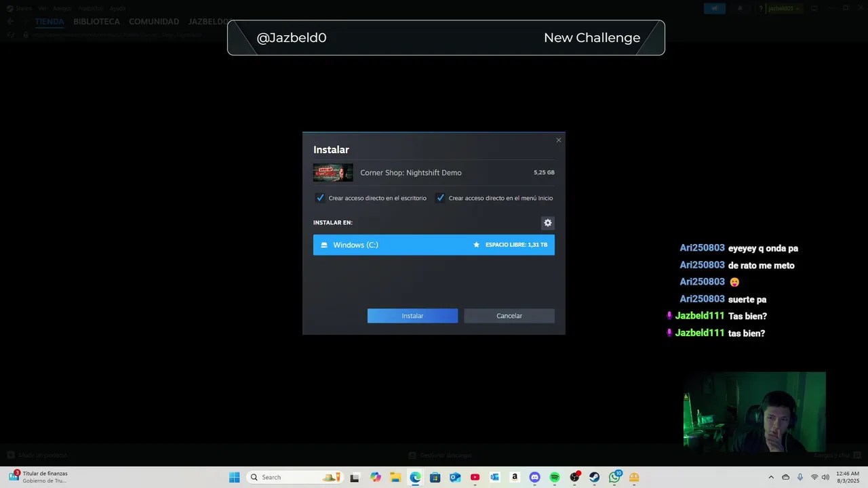Click the drive icon beside Windows (C:)

324,245
